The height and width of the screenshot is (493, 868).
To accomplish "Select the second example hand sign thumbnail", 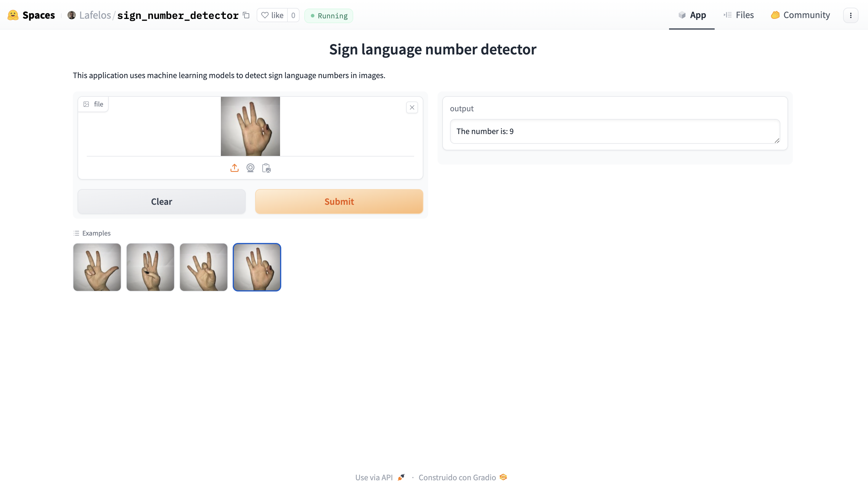I will point(150,267).
